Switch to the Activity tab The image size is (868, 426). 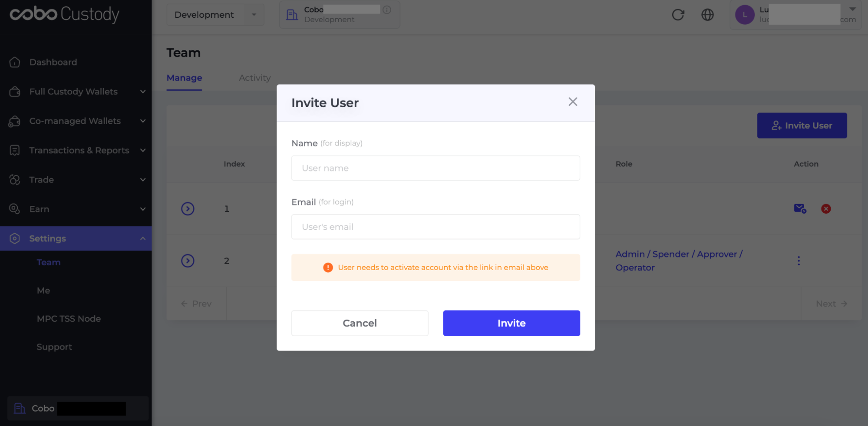pyautogui.click(x=255, y=78)
